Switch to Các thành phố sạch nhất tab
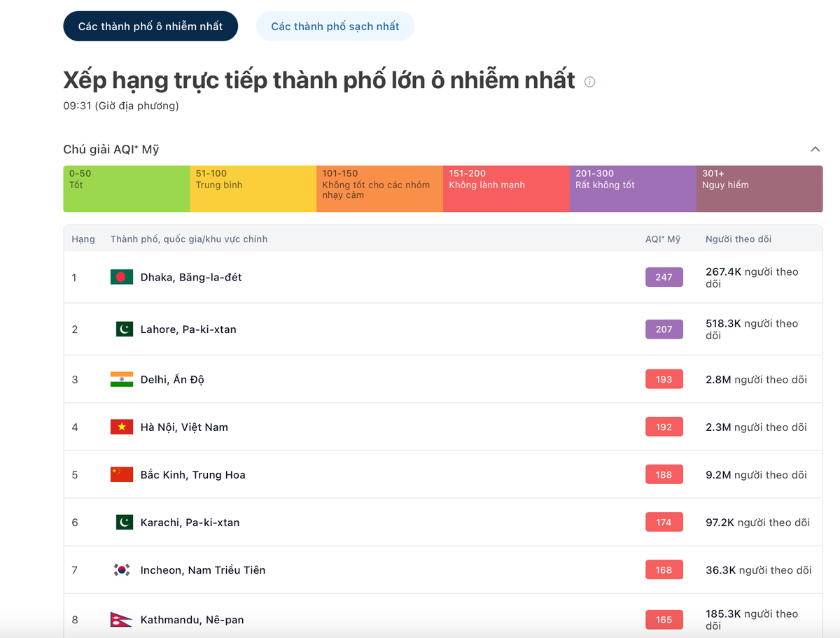This screenshot has height=638, width=840. coord(335,27)
